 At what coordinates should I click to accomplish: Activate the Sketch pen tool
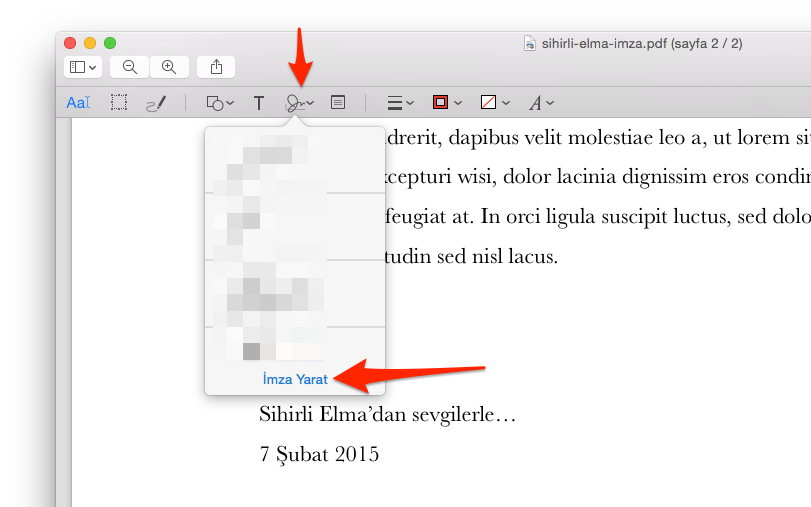tap(156, 102)
